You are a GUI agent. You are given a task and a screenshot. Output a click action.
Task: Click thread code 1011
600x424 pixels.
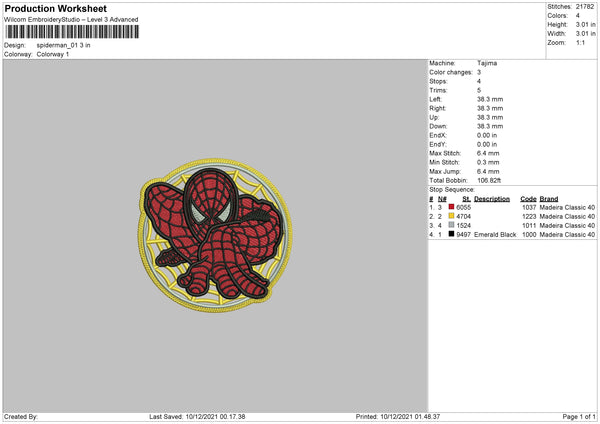[x=529, y=225]
